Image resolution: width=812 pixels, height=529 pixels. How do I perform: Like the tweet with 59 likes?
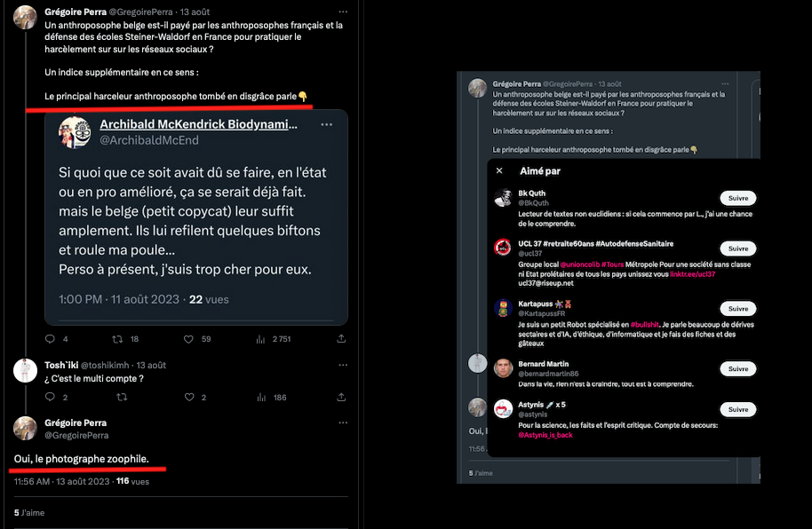187,338
